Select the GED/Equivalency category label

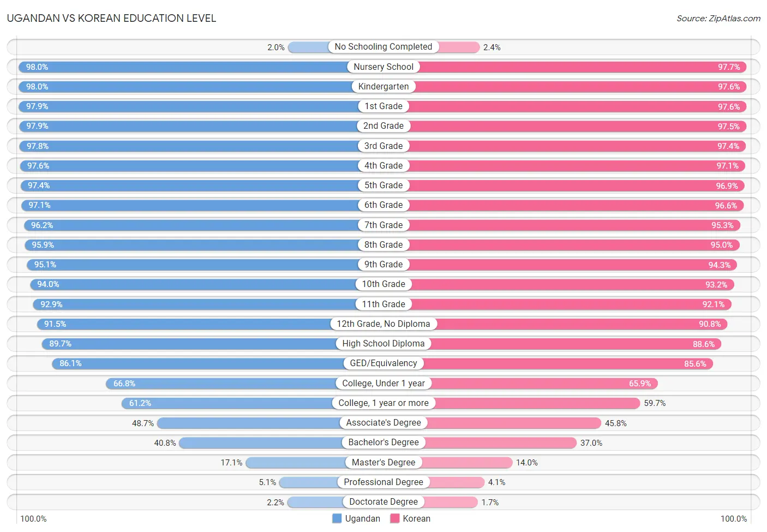383,363
